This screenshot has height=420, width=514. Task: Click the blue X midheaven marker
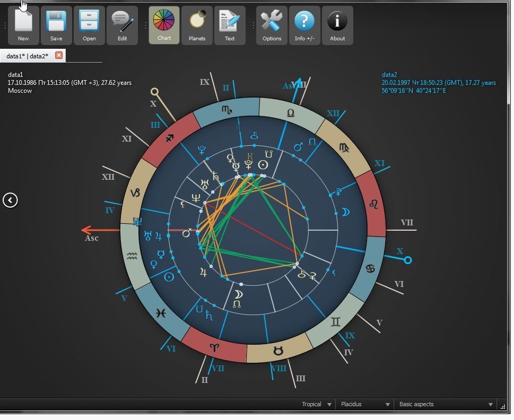408,260
